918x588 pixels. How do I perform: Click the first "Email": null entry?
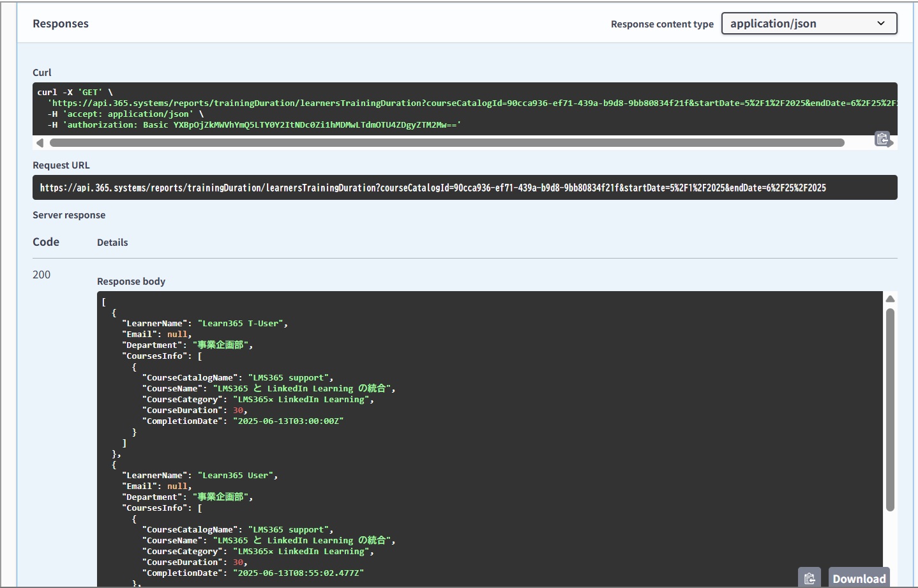tap(156, 335)
